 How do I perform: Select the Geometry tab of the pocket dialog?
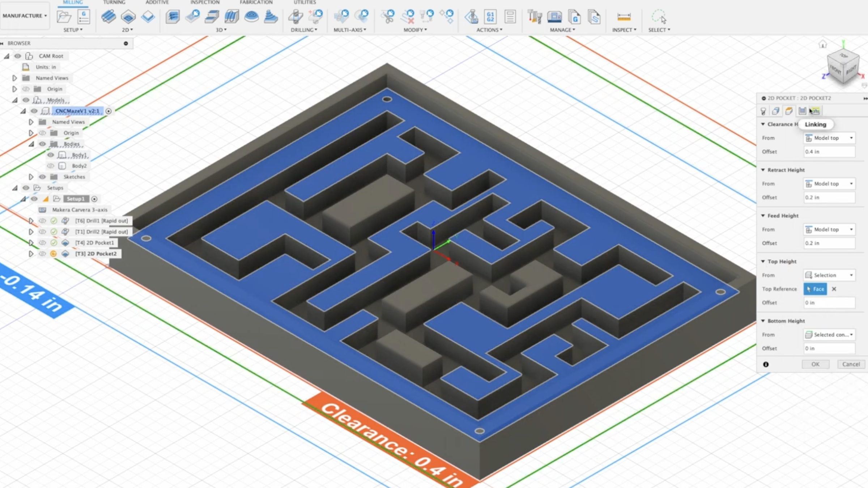pos(776,111)
